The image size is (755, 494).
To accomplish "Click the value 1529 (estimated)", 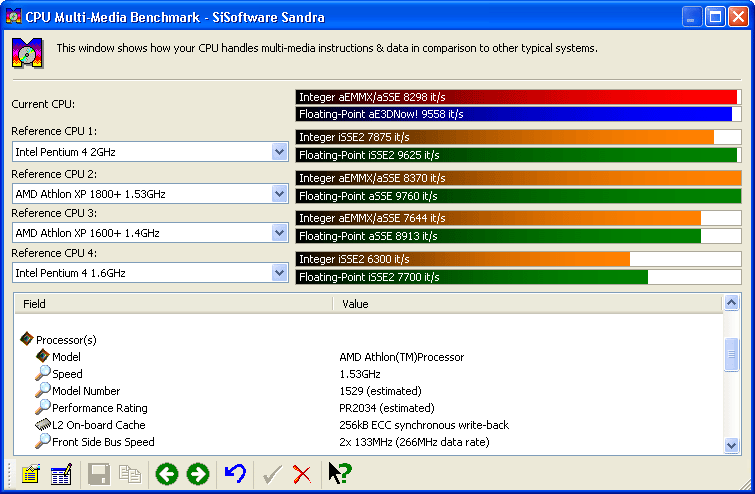I will tap(380, 391).
